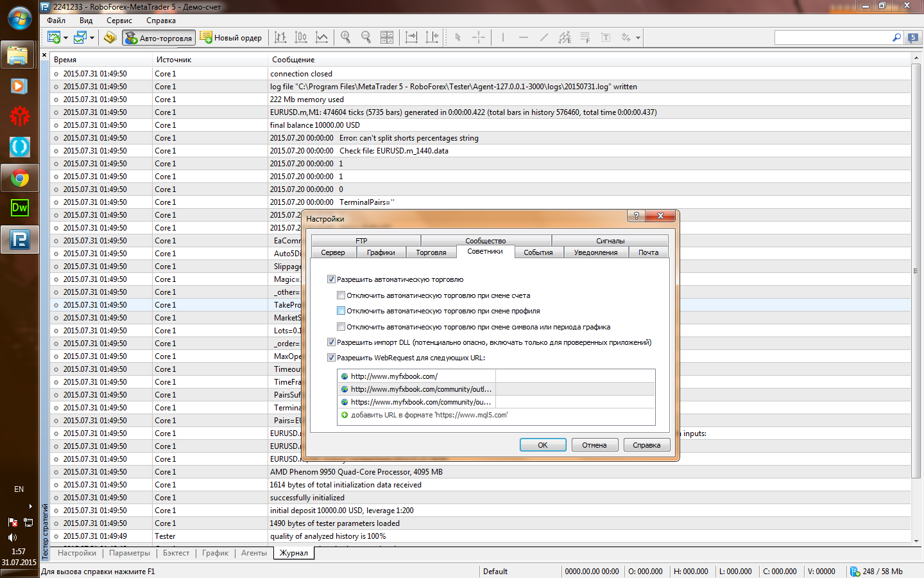Open the shapes tool dropdown arrow
The height and width of the screenshot is (578, 924).
coord(638,37)
